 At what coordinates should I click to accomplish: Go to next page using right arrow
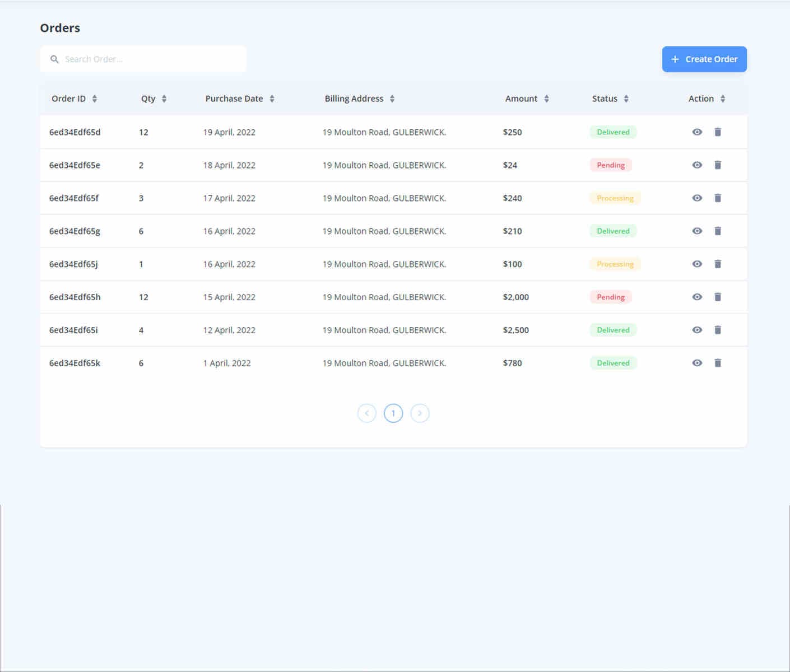tap(420, 413)
